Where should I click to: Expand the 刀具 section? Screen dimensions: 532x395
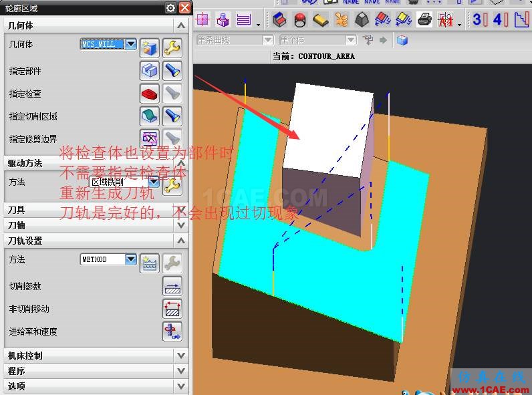click(181, 210)
